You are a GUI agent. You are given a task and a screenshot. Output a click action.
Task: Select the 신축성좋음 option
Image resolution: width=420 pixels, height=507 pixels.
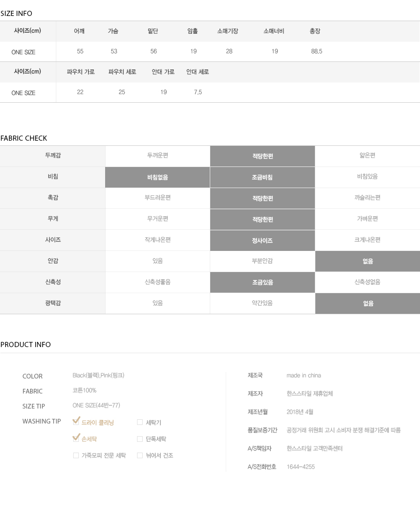(158, 282)
